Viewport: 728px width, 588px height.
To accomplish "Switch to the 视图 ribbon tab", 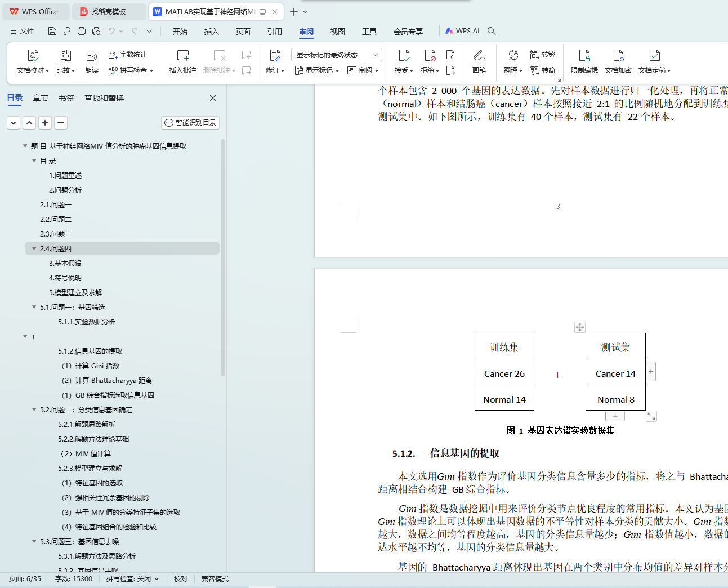I will (x=338, y=32).
